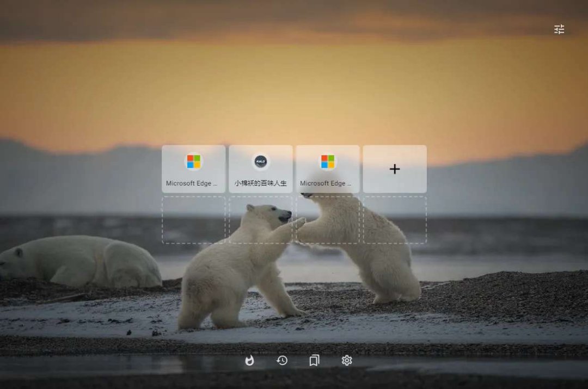Open the third tile's Microsoft Edge label
Screen dimensions: 588x389
coord(326,183)
